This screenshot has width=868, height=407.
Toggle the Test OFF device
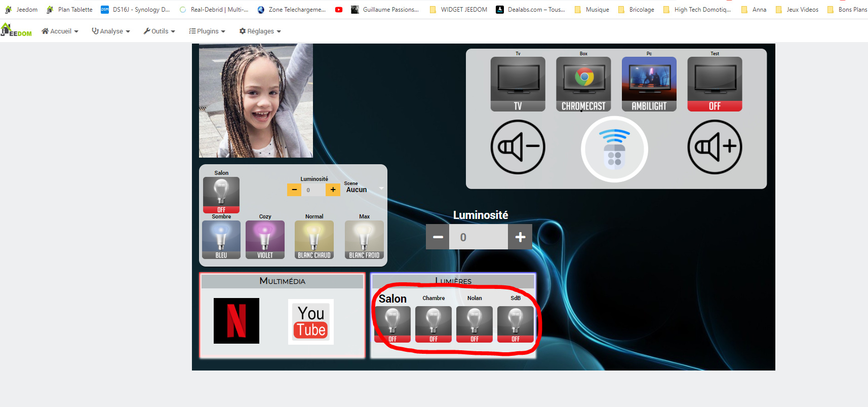715,84
